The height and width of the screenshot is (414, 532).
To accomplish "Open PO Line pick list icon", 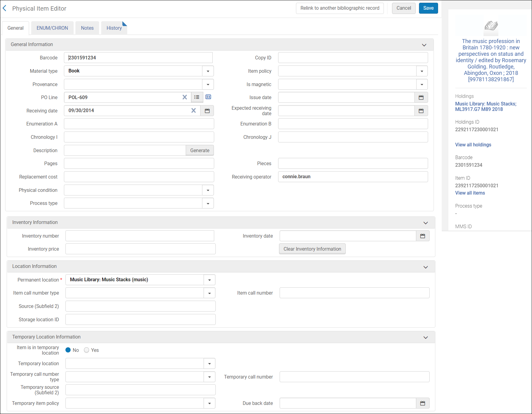I will click(197, 97).
